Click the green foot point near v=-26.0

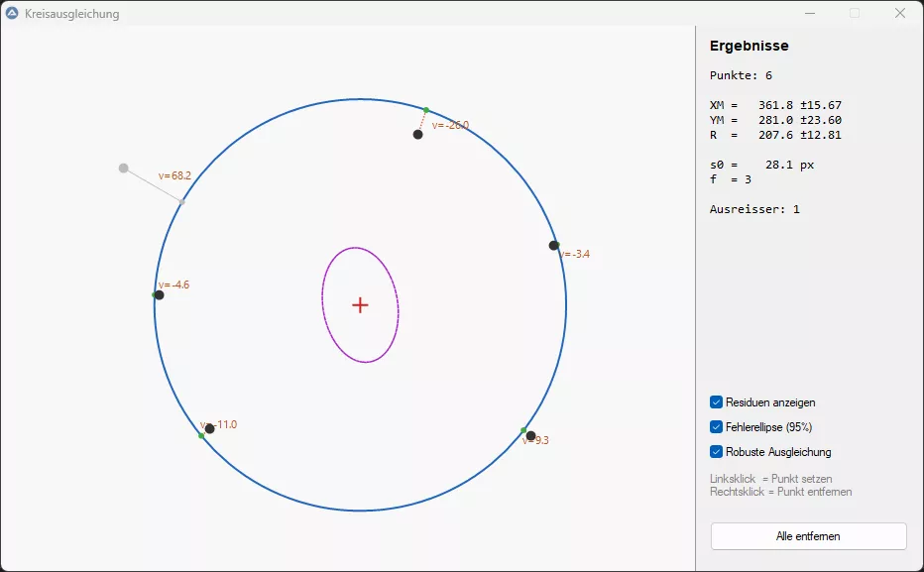(x=426, y=110)
